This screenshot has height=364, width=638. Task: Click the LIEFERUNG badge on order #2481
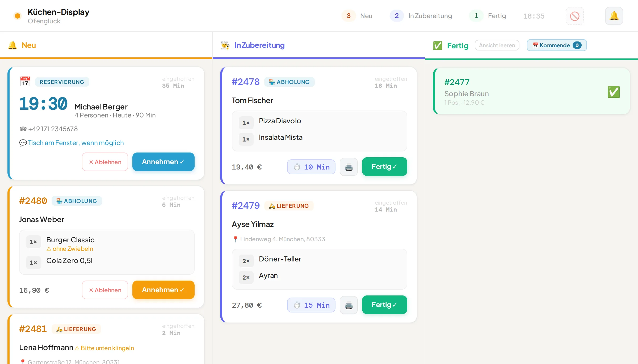click(76, 329)
